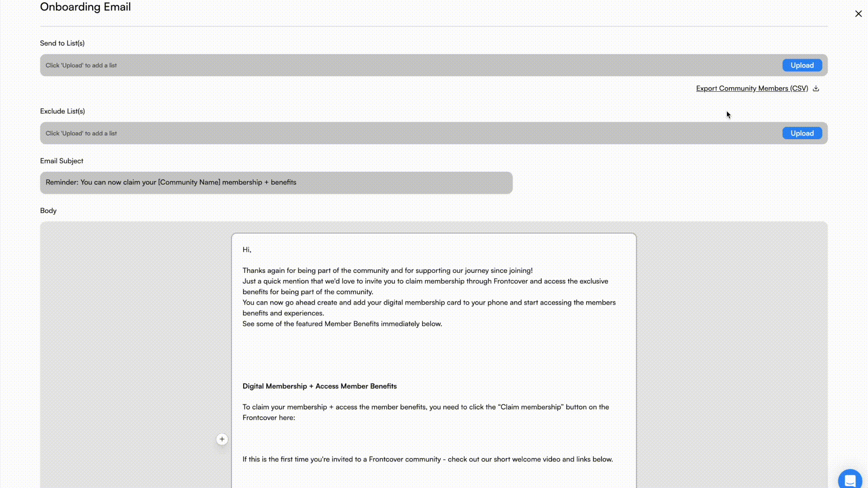Open the chat support widget

pyautogui.click(x=849, y=480)
